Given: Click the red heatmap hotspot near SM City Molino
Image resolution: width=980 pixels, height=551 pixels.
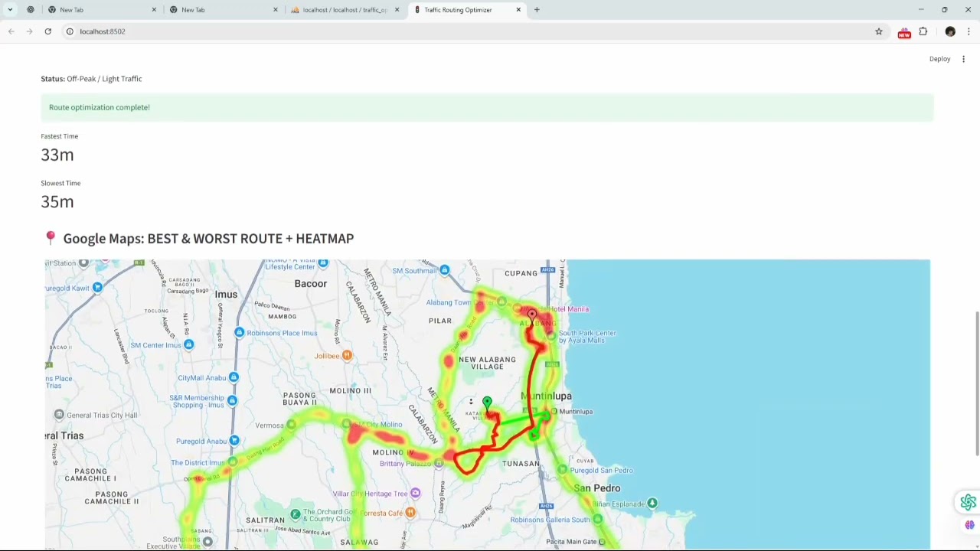Looking at the screenshot, I should (x=356, y=435).
